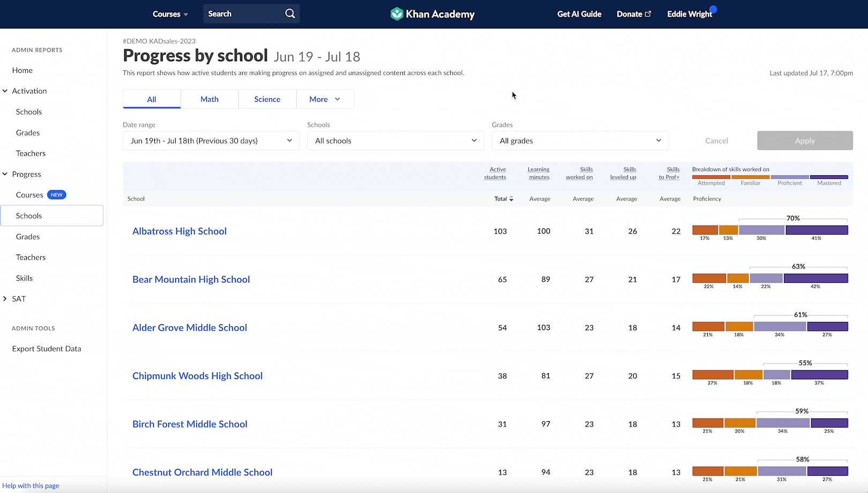Open the Courses dropdown in top bar
This screenshot has width=868, height=493.
[170, 14]
